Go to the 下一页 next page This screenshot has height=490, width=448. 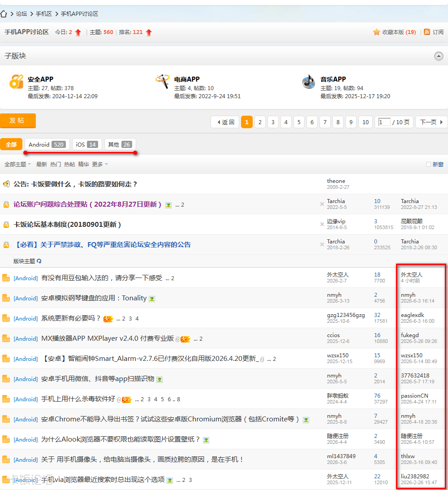(431, 122)
